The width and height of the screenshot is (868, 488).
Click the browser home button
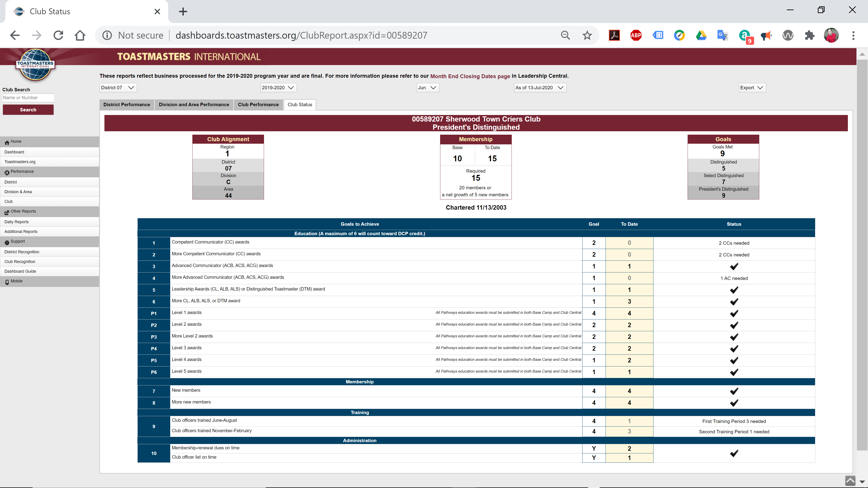tap(80, 35)
